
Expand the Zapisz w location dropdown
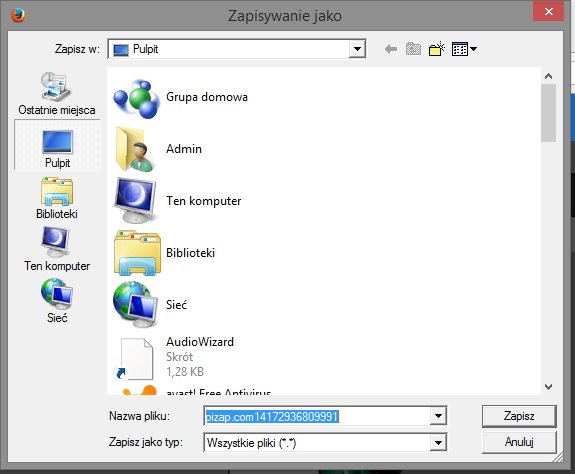tap(357, 49)
